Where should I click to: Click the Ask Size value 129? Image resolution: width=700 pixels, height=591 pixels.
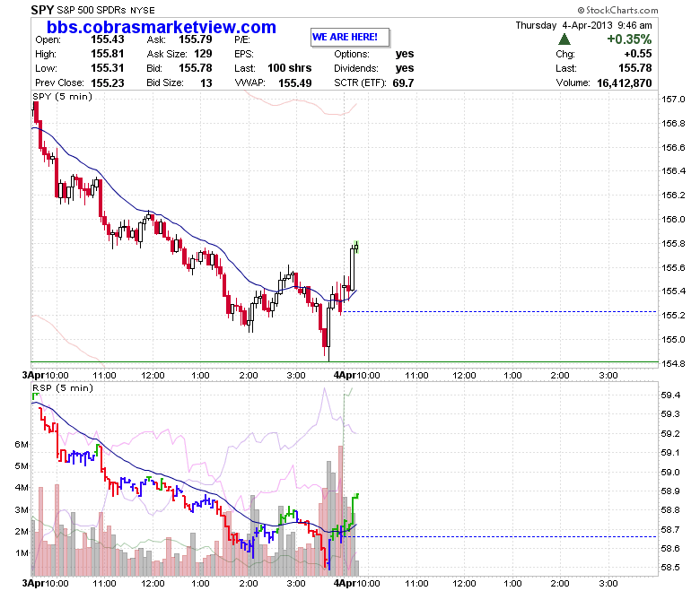[203, 54]
